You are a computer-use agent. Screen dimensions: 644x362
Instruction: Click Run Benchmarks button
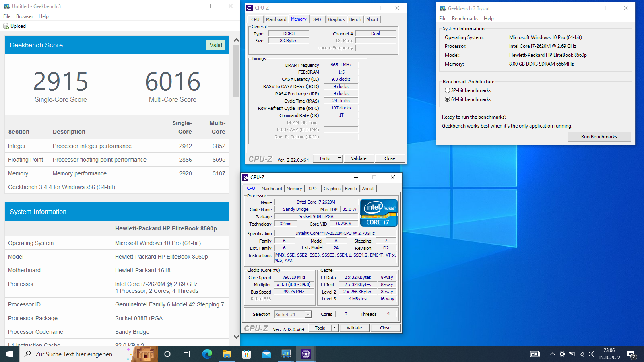coord(599,137)
